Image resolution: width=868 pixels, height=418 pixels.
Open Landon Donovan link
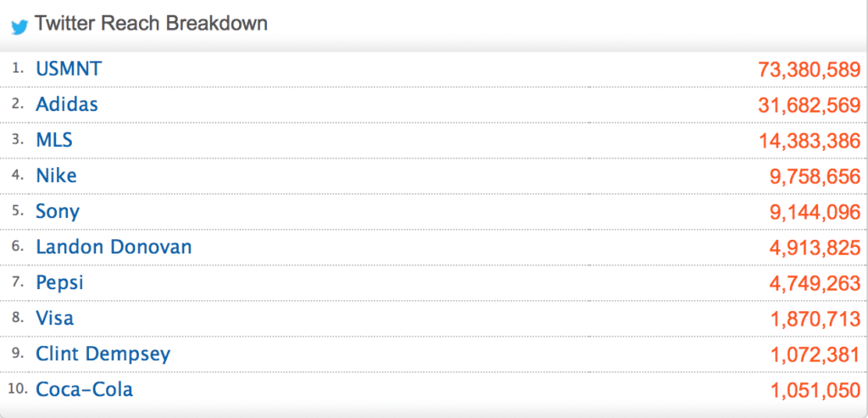pyautogui.click(x=114, y=247)
